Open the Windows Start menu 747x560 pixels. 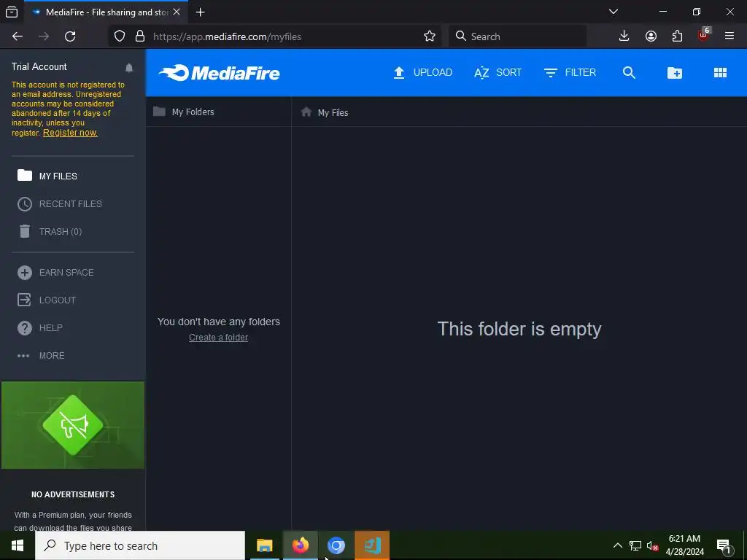[18, 545]
